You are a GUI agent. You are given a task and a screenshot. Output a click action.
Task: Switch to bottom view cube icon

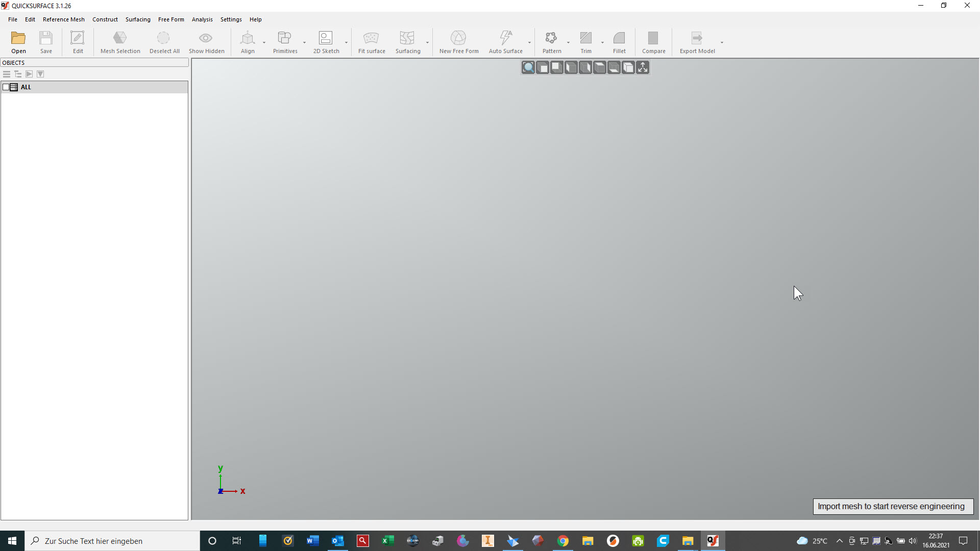click(x=614, y=67)
